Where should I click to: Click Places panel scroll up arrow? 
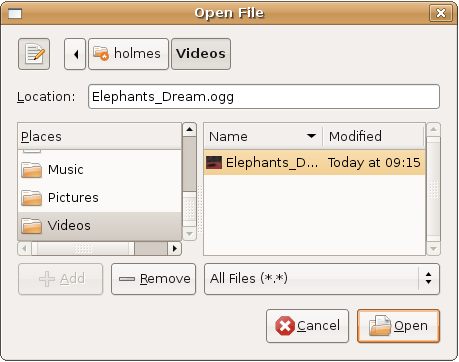click(x=189, y=129)
